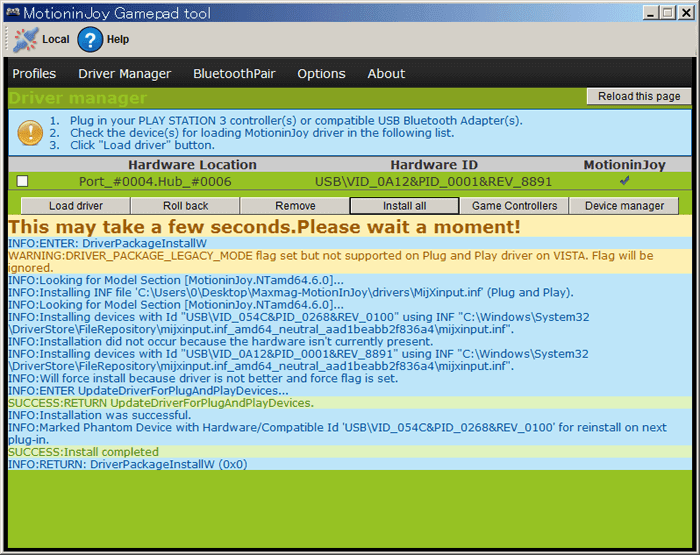Open Device manager
700x555 pixels.
pyautogui.click(x=624, y=206)
